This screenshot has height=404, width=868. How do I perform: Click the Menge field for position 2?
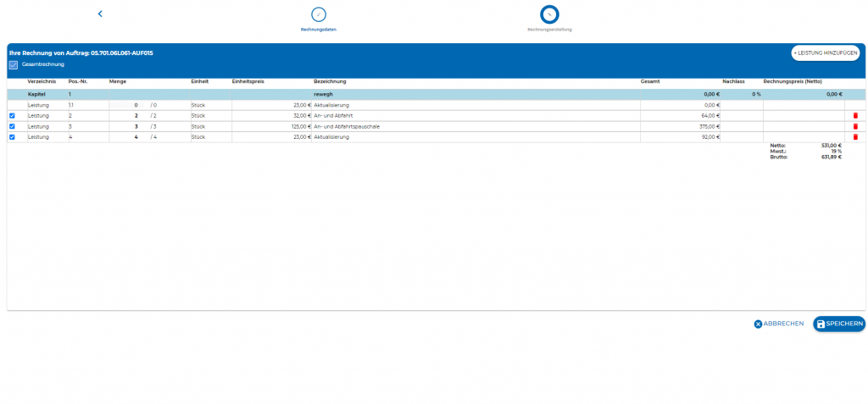pyautogui.click(x=130, y=115)
